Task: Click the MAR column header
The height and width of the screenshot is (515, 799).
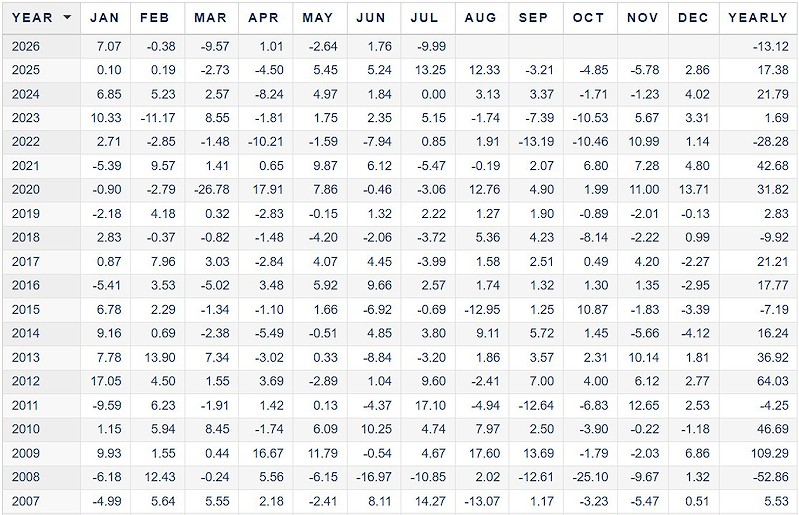Action: coord(210,17)
